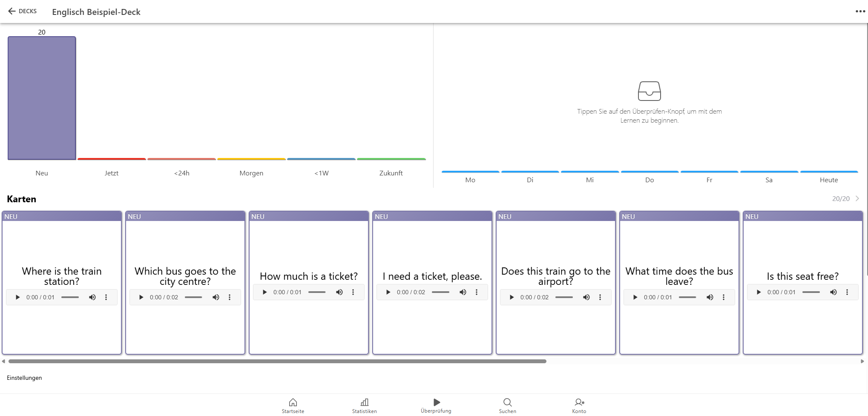Mute audio on the 'What time does the bus leave?' card

coord(710,297)
